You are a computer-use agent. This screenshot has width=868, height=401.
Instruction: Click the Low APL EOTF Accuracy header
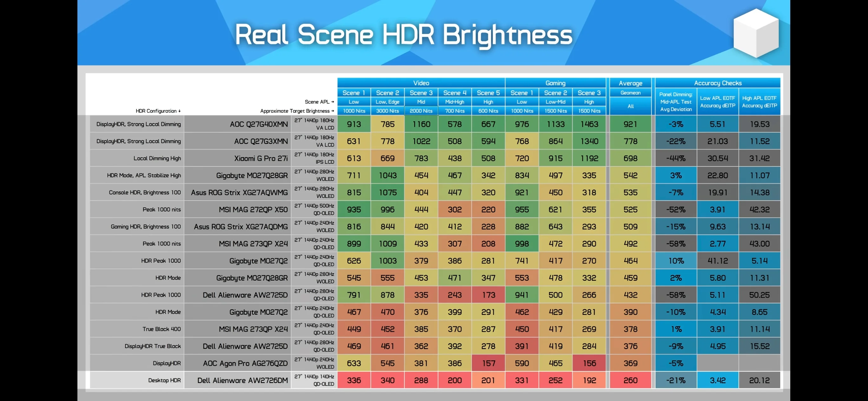718,102
